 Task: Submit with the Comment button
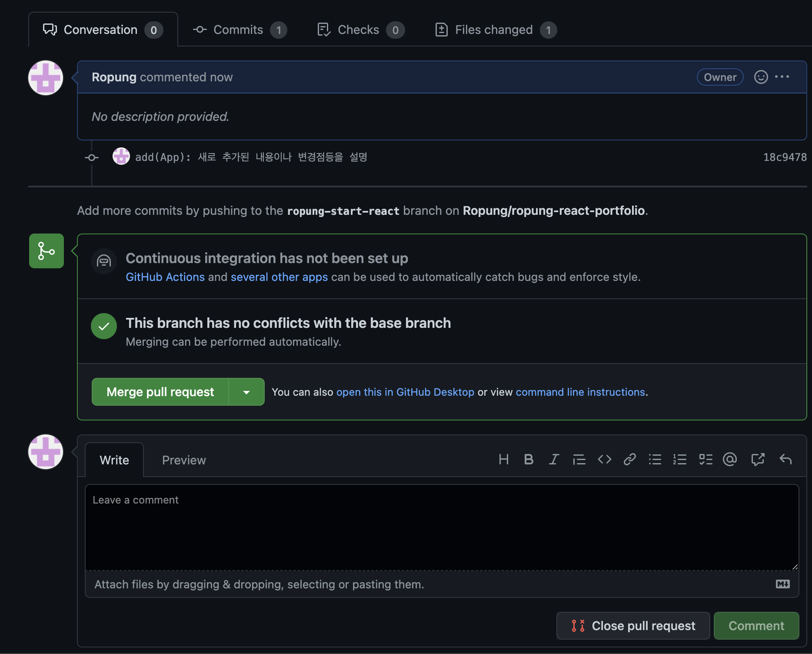pos(756,626)
